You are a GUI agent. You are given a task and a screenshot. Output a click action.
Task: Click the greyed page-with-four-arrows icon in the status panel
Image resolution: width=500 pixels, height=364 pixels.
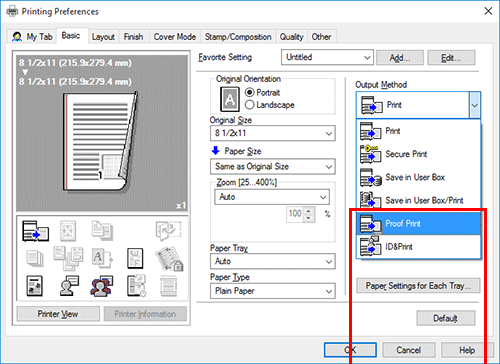(68, 231)
